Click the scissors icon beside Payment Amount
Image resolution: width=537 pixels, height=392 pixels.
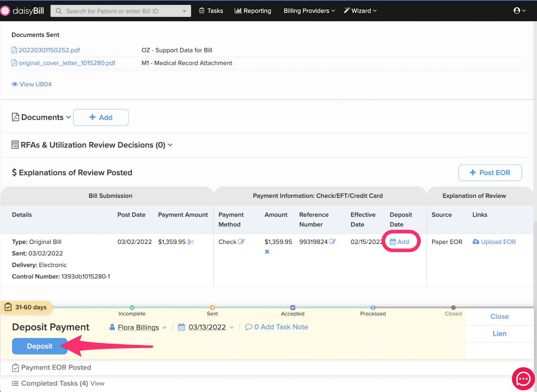click(x=191, y=242)
